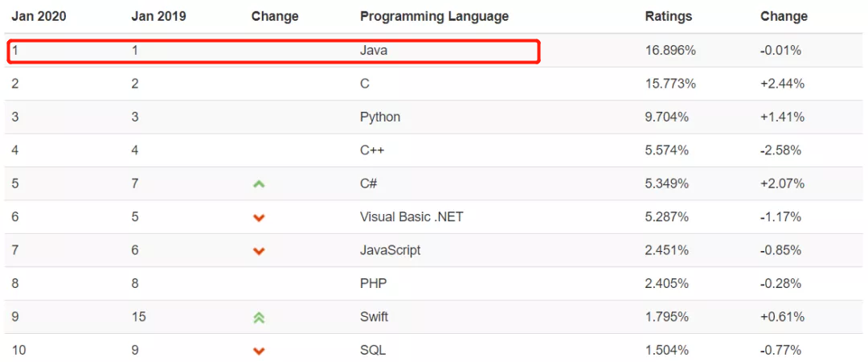Viewport: 868px width, 362px height.
Task: Click the red down arrow beside JavaScript
Action: point(259,251)
